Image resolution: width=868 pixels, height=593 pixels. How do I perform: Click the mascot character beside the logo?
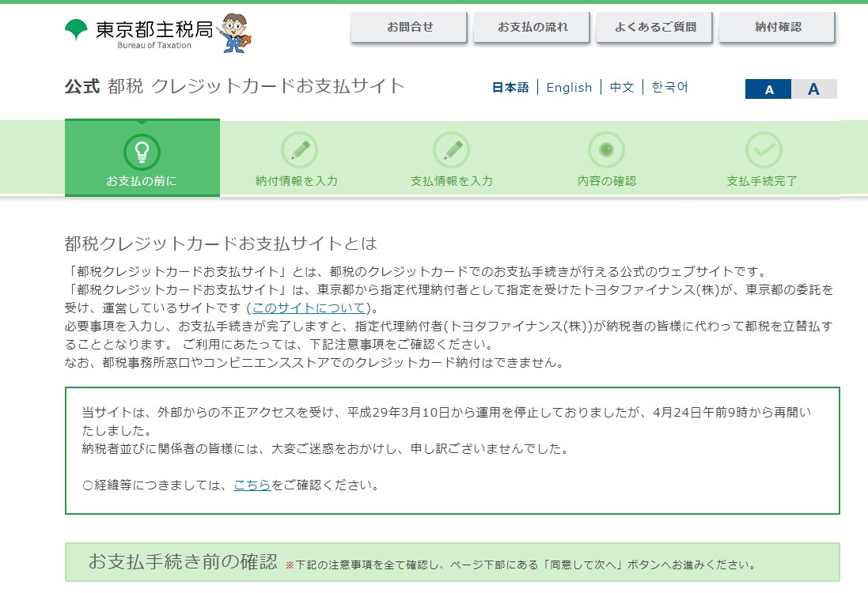pyautogui.click(x=233, y=33)
